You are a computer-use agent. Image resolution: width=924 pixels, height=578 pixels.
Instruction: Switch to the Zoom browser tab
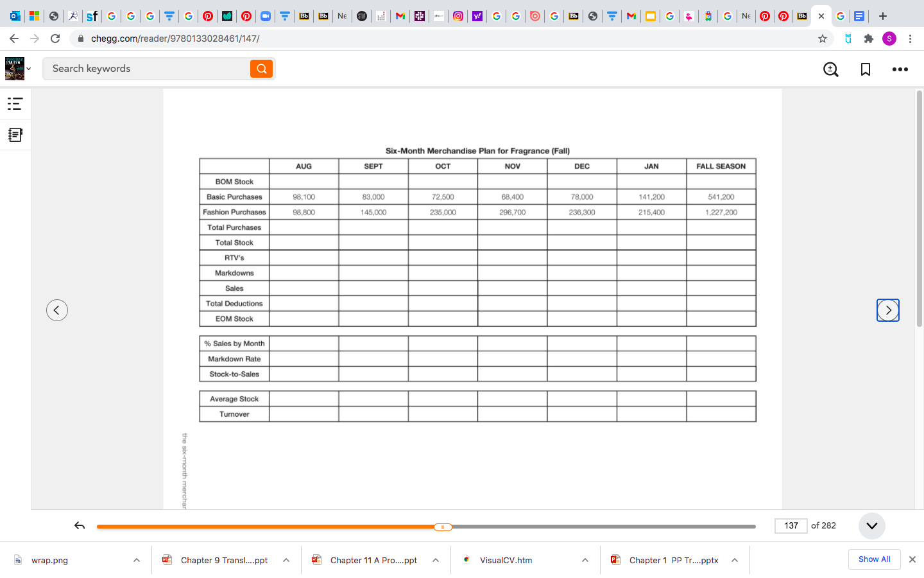266,16
